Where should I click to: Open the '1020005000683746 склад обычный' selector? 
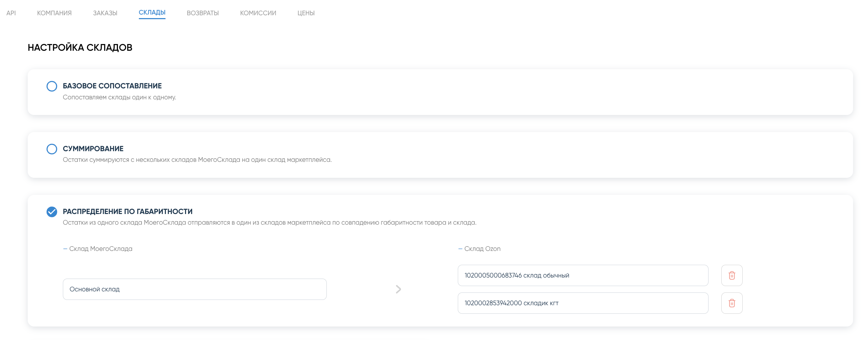coord(582,275)
